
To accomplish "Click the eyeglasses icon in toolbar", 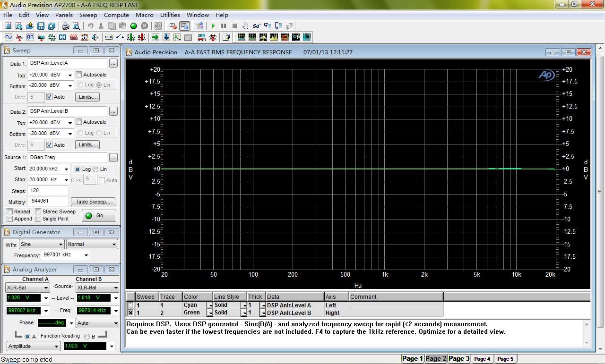I will click(256, 26).
